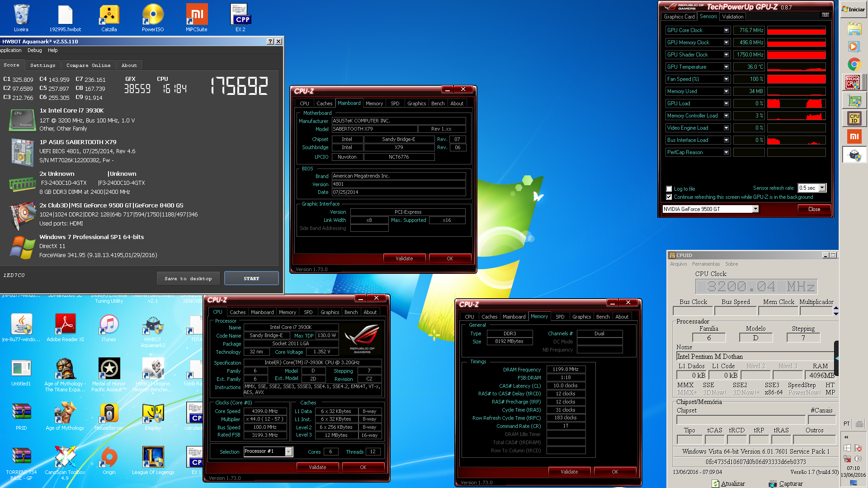
Task: Launch Catzilla from the desktop
Action: point(109,18)
